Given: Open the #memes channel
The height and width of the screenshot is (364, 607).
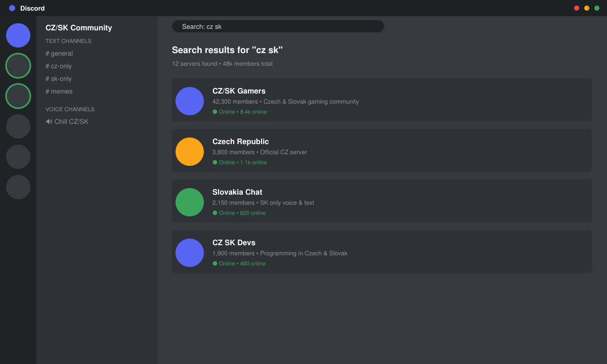Looking at the screenshot, I should [x=59, y=92].
